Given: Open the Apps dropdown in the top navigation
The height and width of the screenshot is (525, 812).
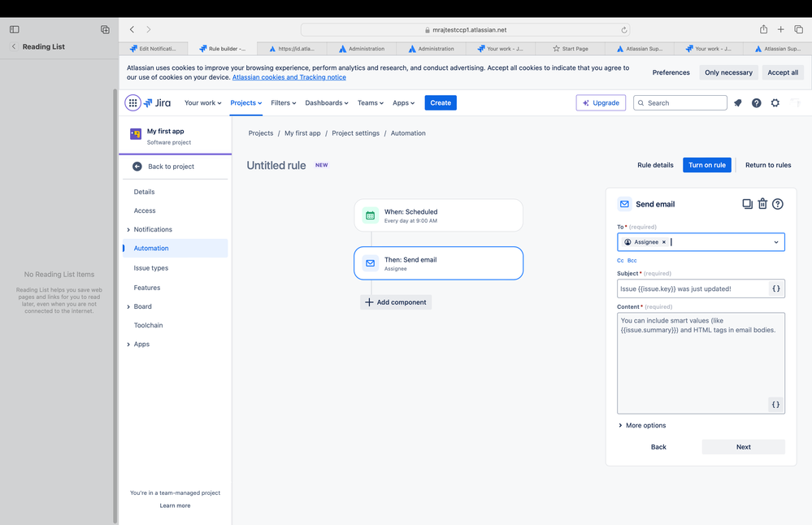Looking at the screenshot, I should [403, 103].
